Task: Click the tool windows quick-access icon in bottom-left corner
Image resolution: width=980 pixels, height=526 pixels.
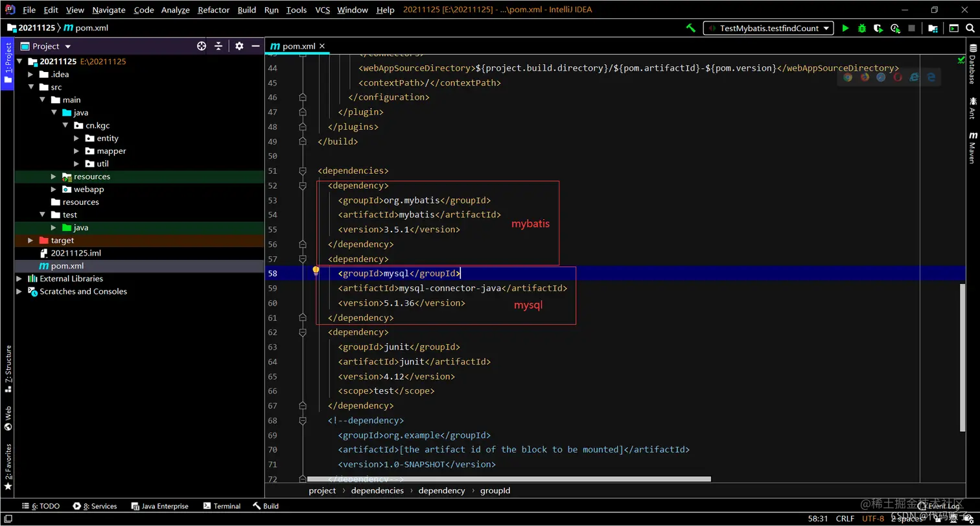Action: pos(7,520)
